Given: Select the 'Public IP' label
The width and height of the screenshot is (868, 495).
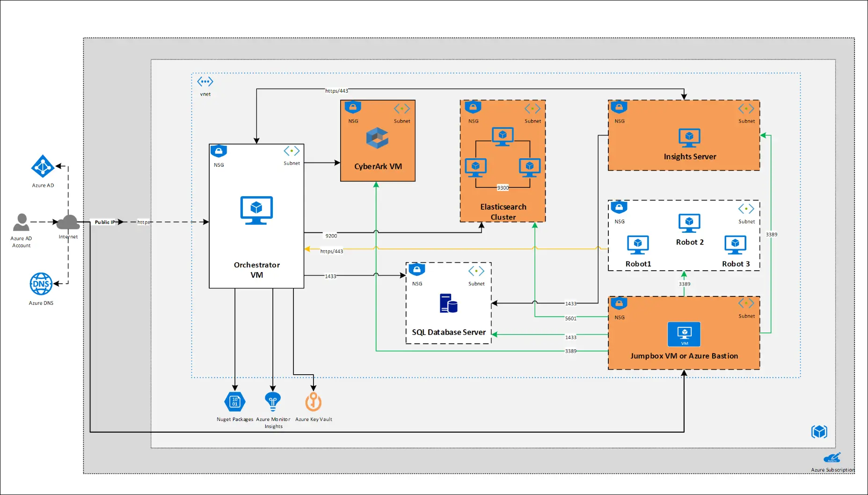Looking at the screenshot, I should pos(105,222).
